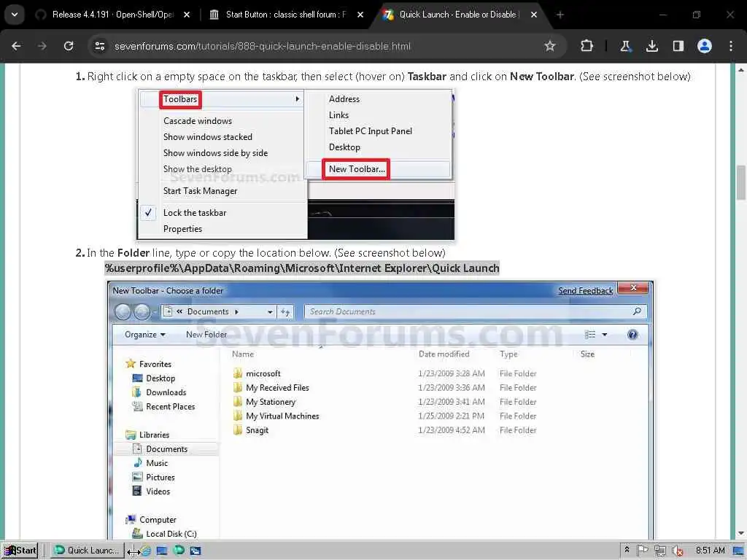The image size is (747, 560).
Task: Go back to previous page
Action: tap(16, 46)
